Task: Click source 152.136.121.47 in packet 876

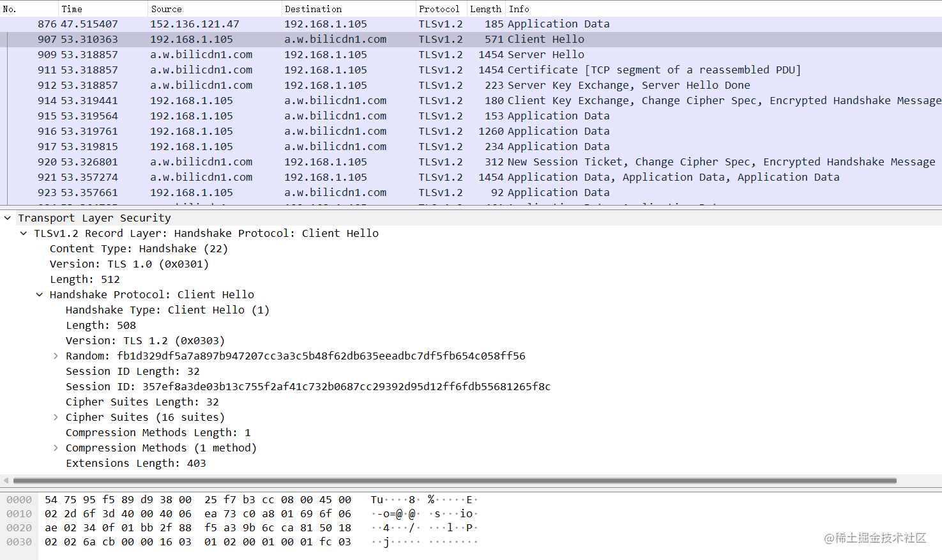Action: pos(195,24)
